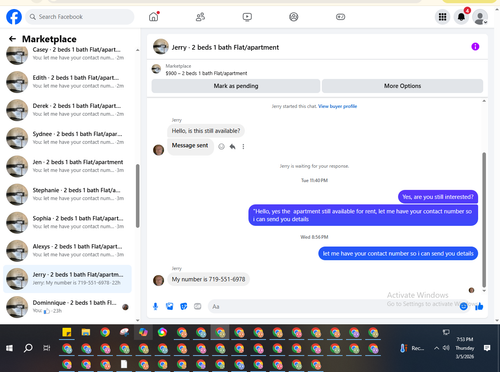The width and height of the screenshot is (500, 372).
Task: Click the Mark as pending button
Action: 236,86
